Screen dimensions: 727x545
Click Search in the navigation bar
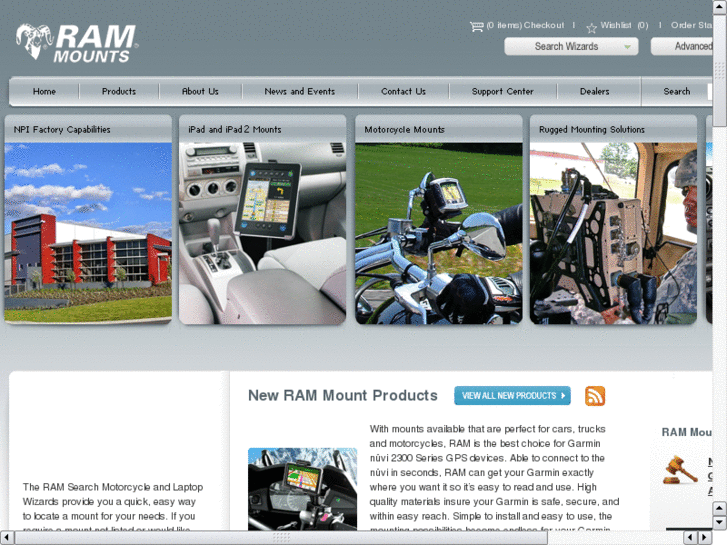(676, 91)
